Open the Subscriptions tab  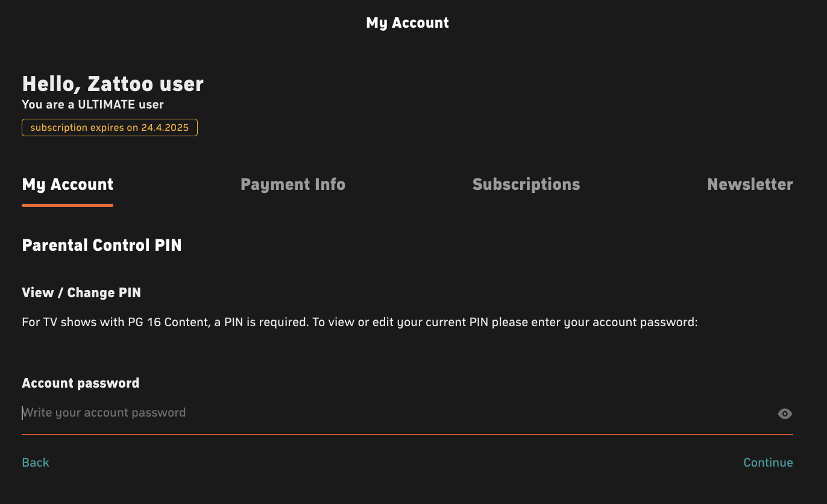point(526,184)
